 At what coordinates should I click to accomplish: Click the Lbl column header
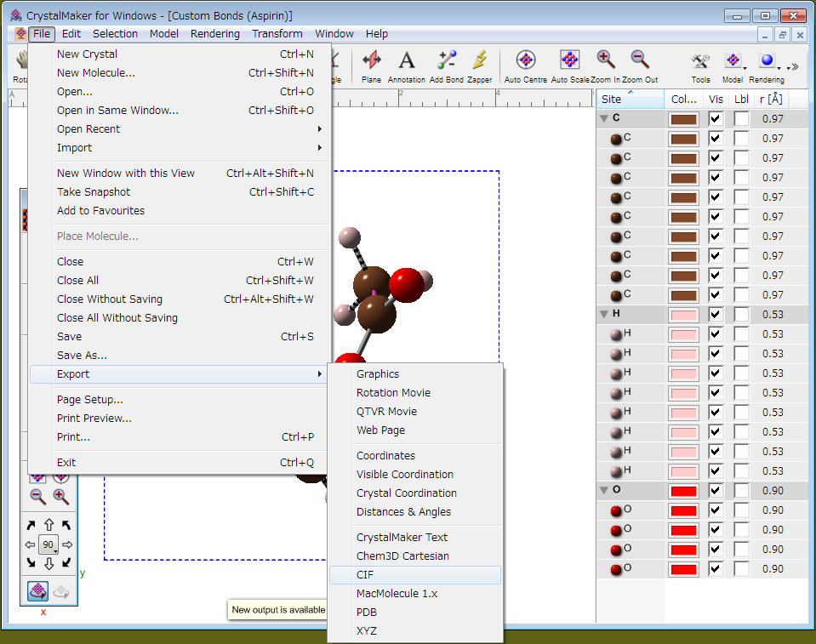742,99
